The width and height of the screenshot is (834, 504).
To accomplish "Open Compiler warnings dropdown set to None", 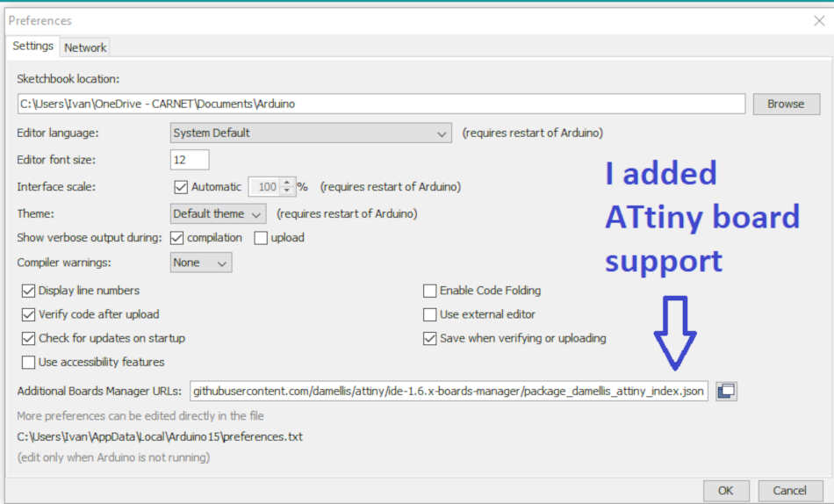I will tap(201, 263).
